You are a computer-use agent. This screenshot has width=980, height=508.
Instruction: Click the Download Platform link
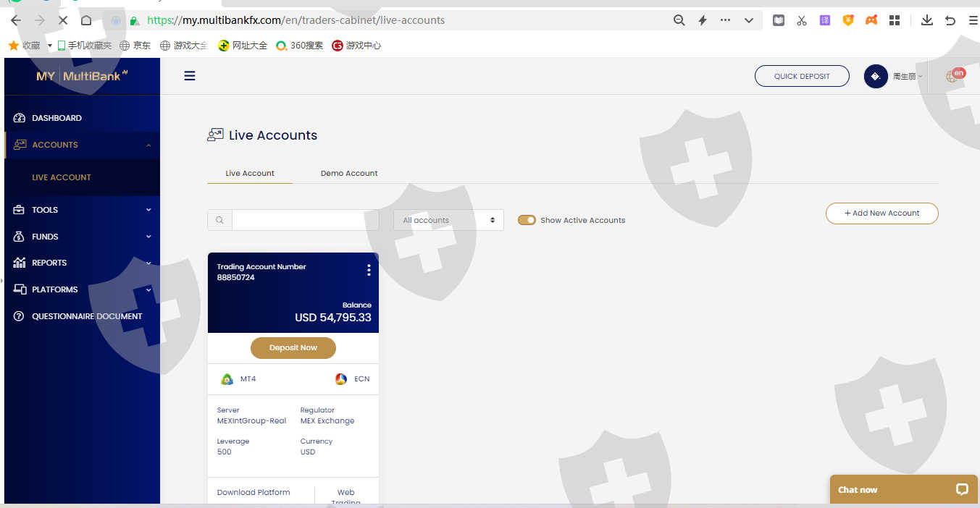254,492
